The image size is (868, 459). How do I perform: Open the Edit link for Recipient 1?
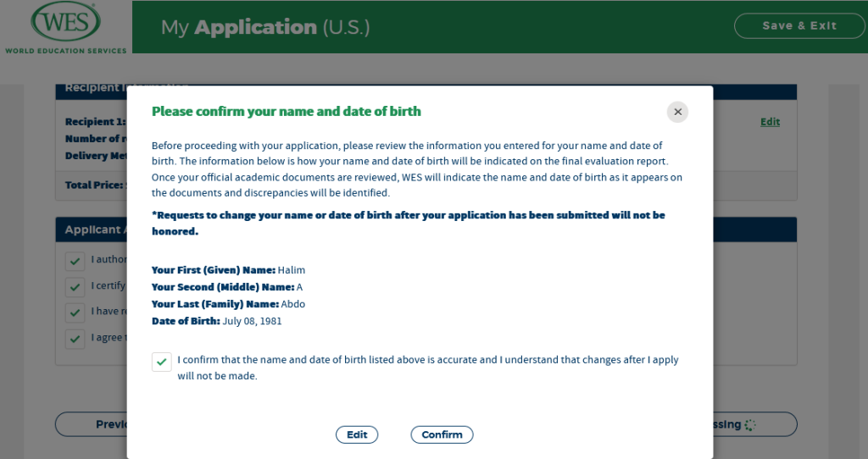[770, 122]
